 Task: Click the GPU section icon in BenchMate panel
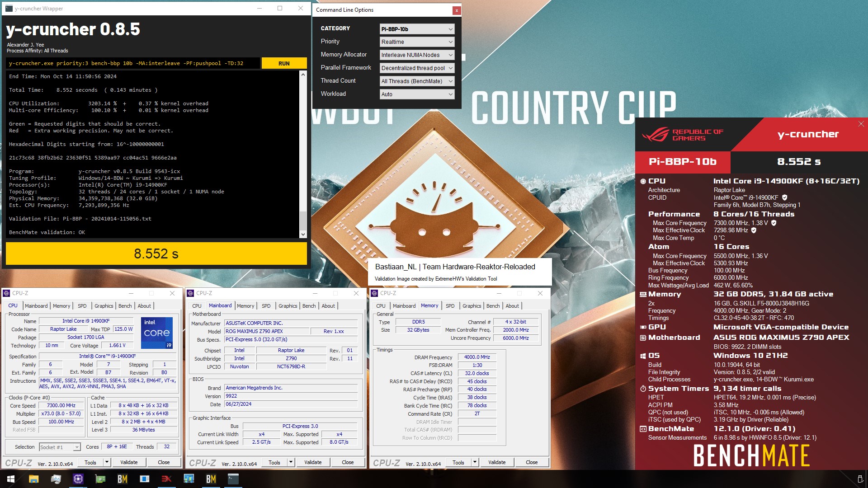643,327
